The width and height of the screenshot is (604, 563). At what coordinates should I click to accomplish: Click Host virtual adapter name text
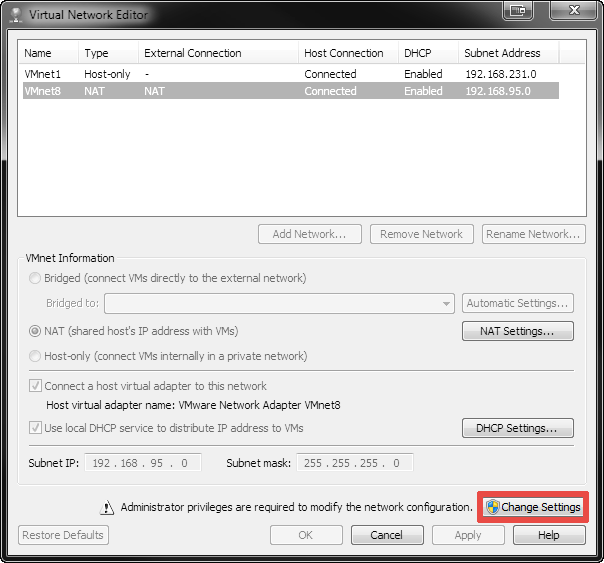(193, 405)
